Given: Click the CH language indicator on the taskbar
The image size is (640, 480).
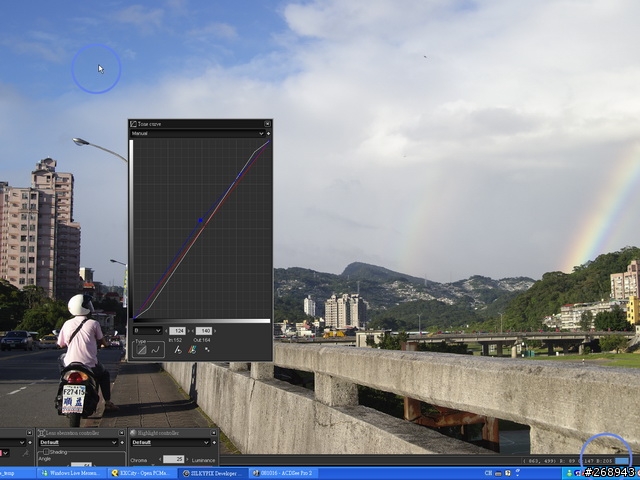Looking at the screenshot, I should [488, 473].
